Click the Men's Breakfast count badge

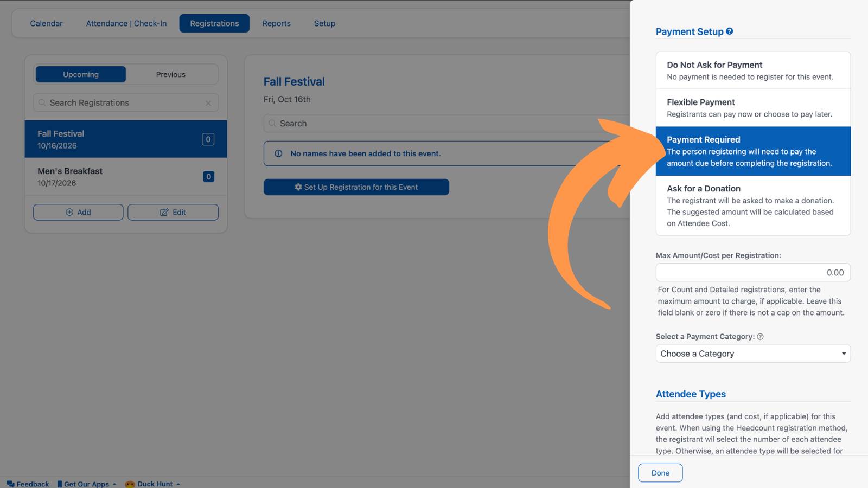pos(208,177)
